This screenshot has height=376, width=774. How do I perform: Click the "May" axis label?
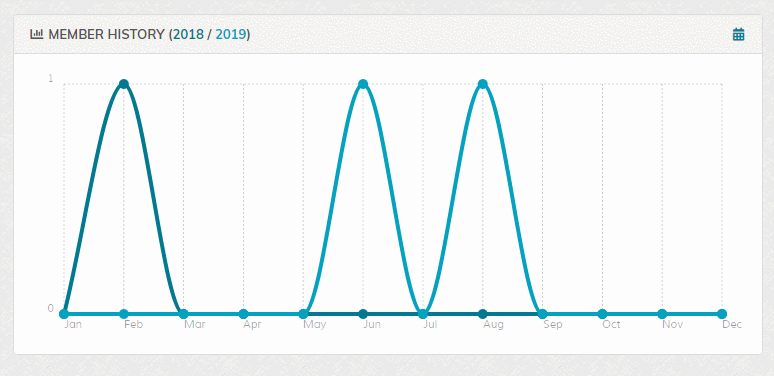tap(315, 325)
